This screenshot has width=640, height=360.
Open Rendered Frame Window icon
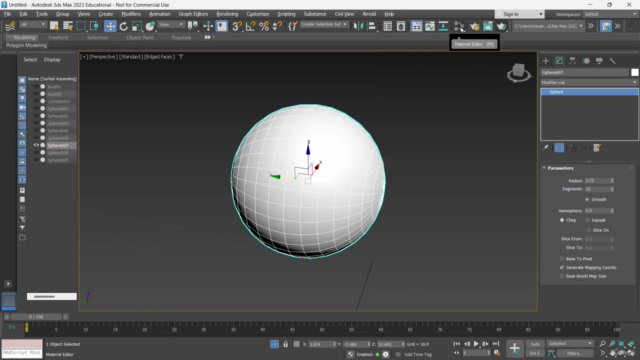488,26
